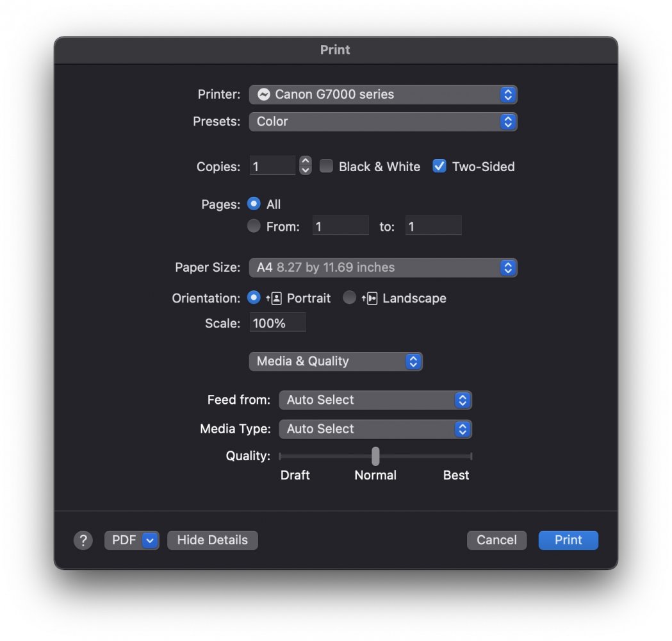Screen dimensions: 672x641
Task: Open the Printer selection dropdown
Action: point(382,94)
